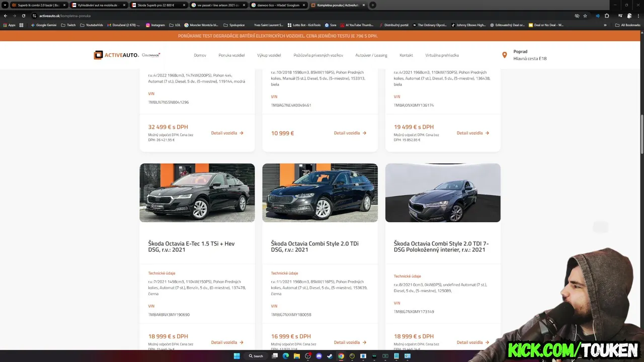Open the Chrome extensions puzzle icon

(x=607, y=16)
